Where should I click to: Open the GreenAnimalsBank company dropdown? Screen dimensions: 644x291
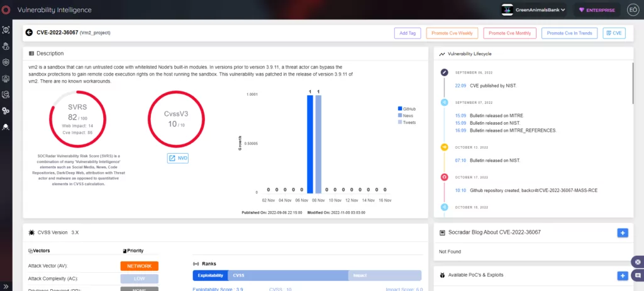pyautogui.click(x=533, y=10)
